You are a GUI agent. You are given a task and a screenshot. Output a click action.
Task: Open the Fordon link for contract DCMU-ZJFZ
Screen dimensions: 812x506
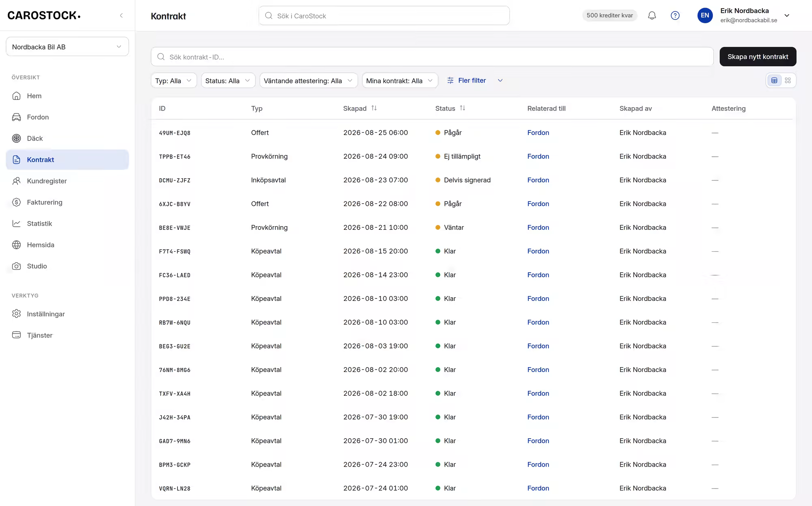tap(538, 180)
